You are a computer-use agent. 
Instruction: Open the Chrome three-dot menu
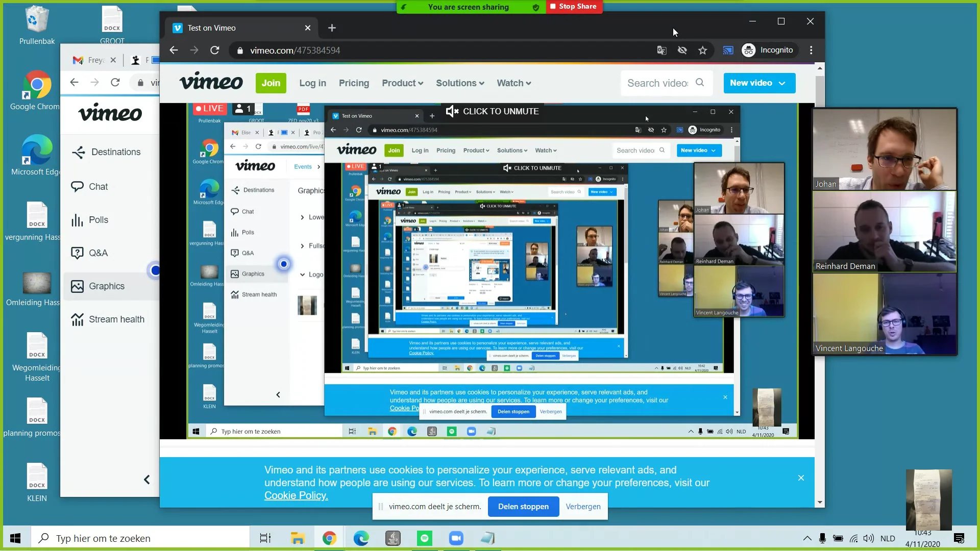811,50
